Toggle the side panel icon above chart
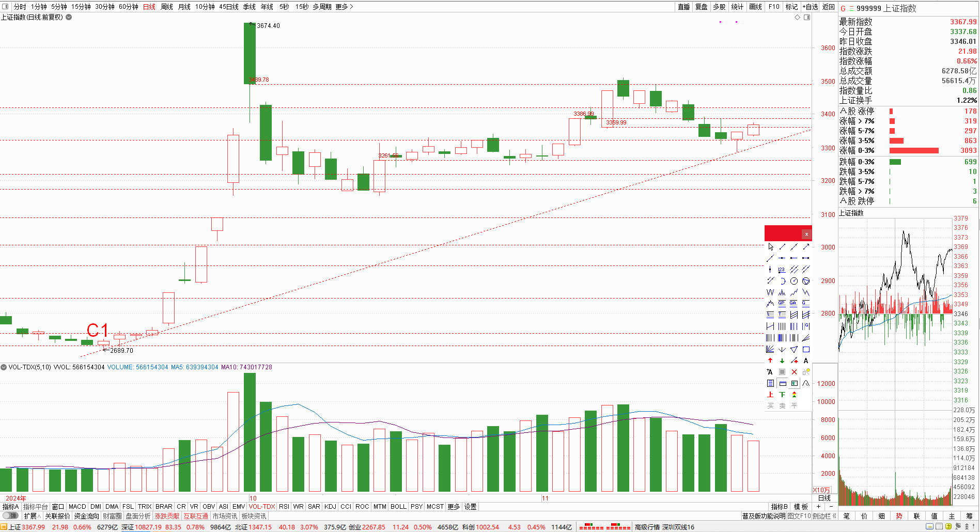This screenshot has width=980, height=532. click(x=807, y=17)
